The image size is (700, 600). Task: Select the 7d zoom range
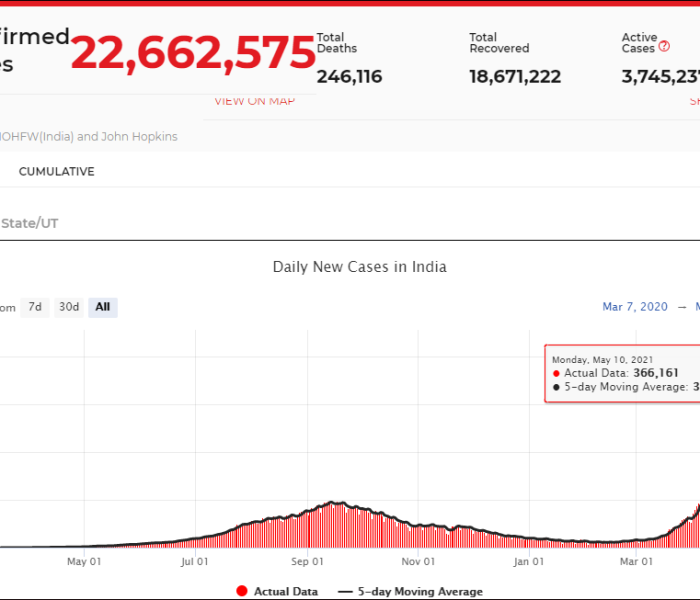click(35, 307)
